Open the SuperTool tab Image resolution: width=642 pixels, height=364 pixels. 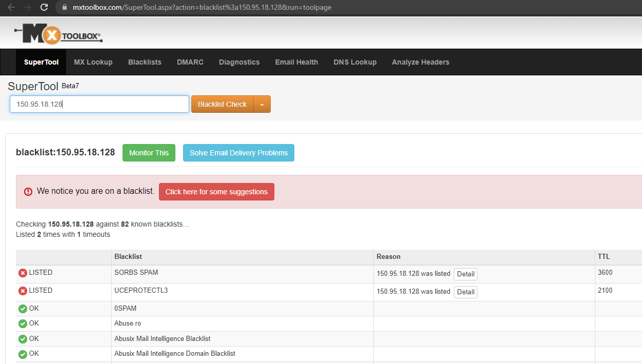(x=41, y=62)
